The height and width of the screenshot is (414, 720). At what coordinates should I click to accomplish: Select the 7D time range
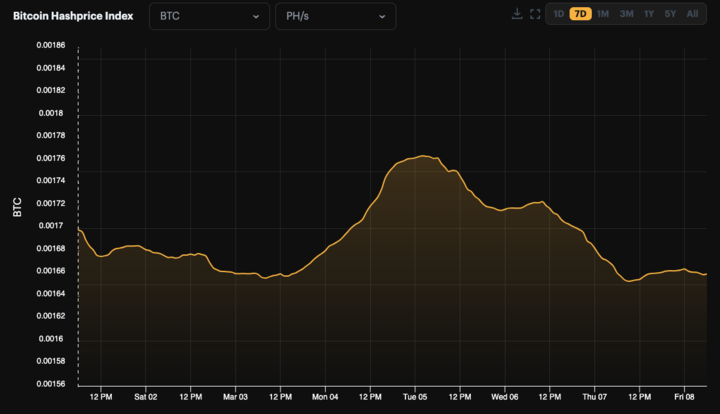click(580, 14)
